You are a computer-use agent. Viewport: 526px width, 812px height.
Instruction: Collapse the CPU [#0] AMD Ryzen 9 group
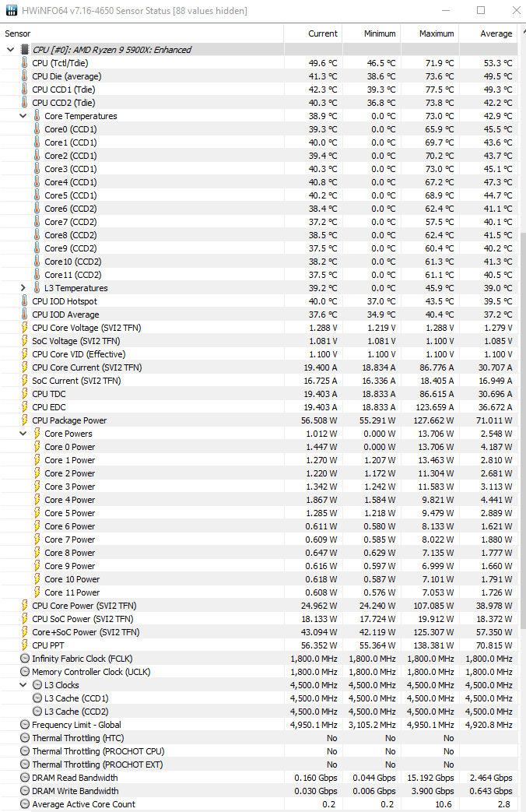tap(10, 50)
